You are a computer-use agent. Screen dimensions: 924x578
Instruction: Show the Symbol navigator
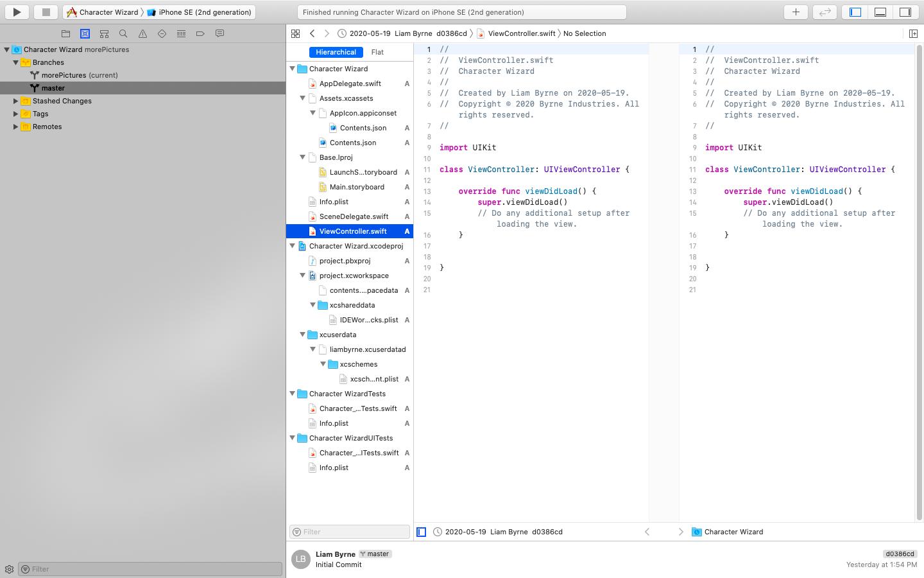pyautogui.click(x=104, y=33)
